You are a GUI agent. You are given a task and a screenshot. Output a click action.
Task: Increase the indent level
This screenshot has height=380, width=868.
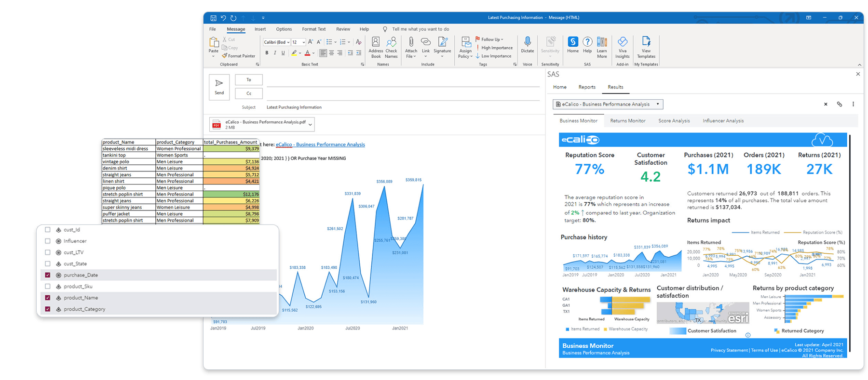[359, 53]
